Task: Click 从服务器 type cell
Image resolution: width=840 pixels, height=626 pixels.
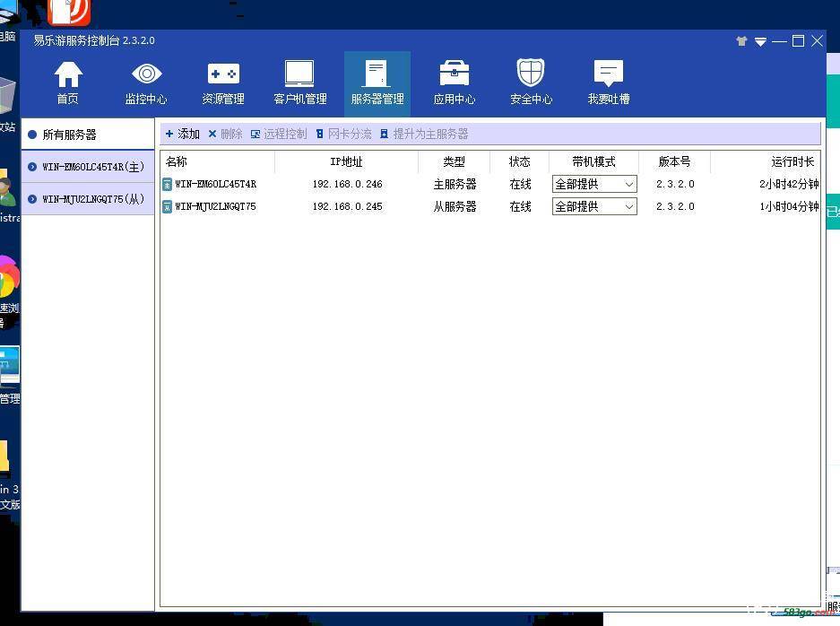Action: (455, 206)
